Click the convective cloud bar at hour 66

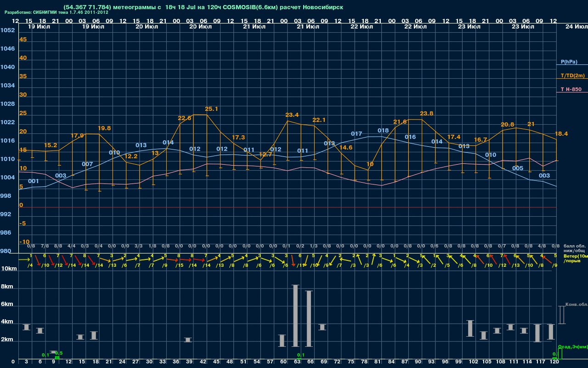(x=309, y=318)
